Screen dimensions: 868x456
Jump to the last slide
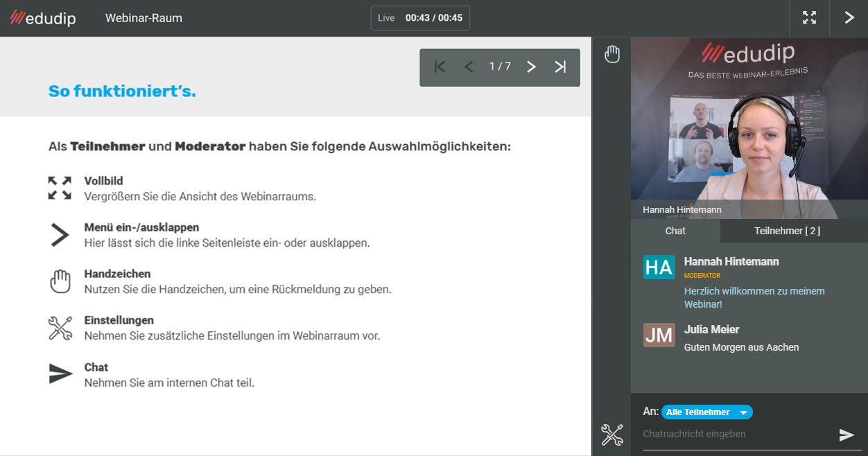(560, 67)
